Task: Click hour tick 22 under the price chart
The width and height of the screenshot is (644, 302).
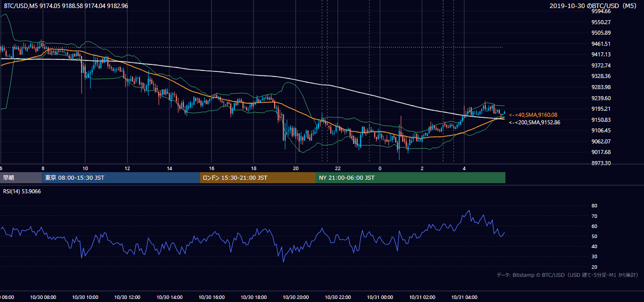Action: tap(338, 168)
